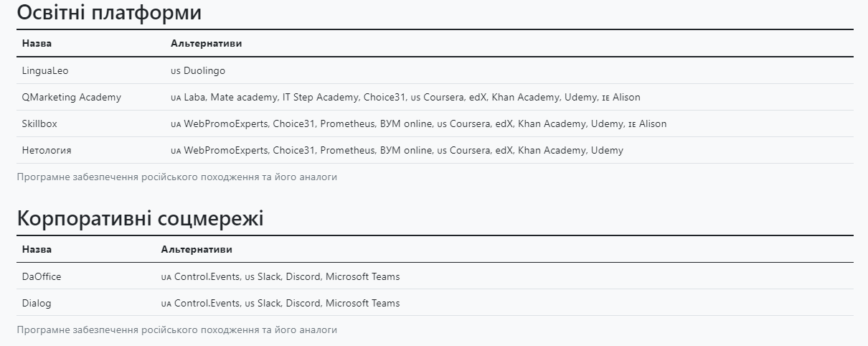
Task: Click QMarketing Academy in the table
Action: pos(72,97)
